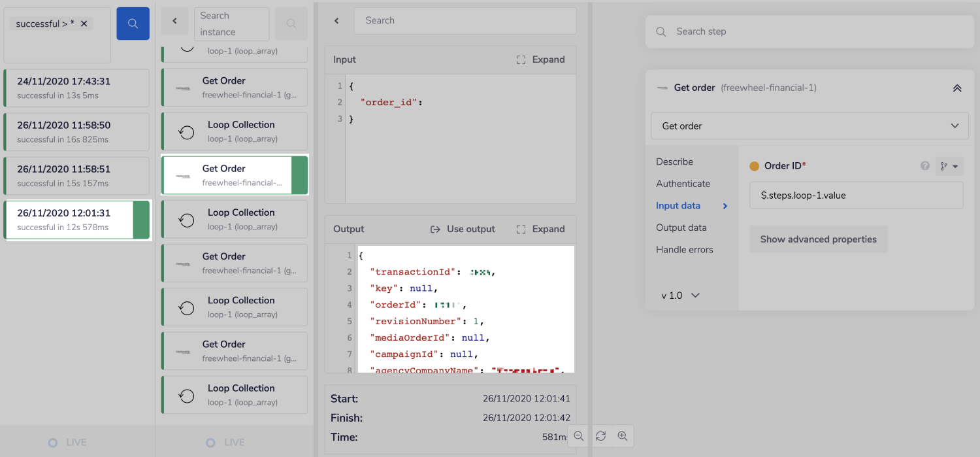Zoom in on the output JSON view
980x457 pixels.
(623, 436)
